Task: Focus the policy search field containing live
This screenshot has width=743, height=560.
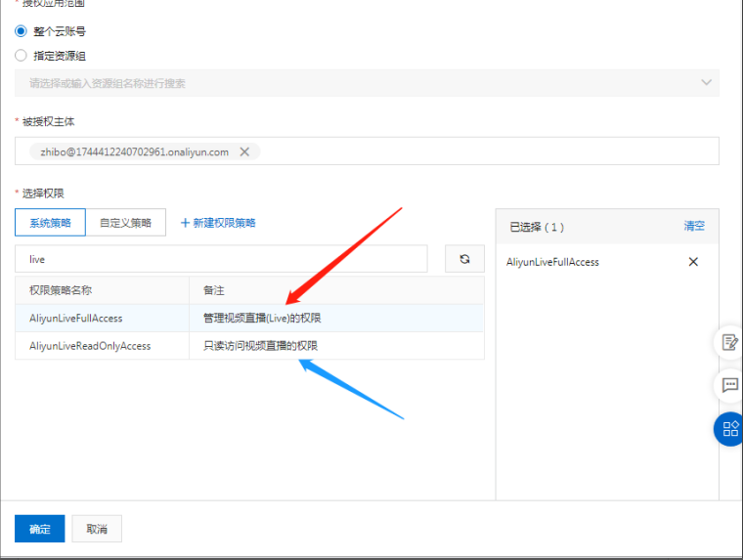Action: (221, 259)
